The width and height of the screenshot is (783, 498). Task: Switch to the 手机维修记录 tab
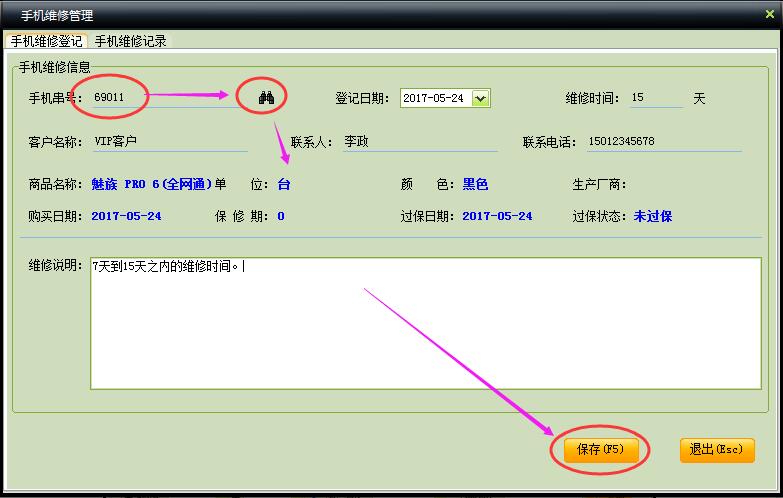pyautogui.click(x=130, y=41)
